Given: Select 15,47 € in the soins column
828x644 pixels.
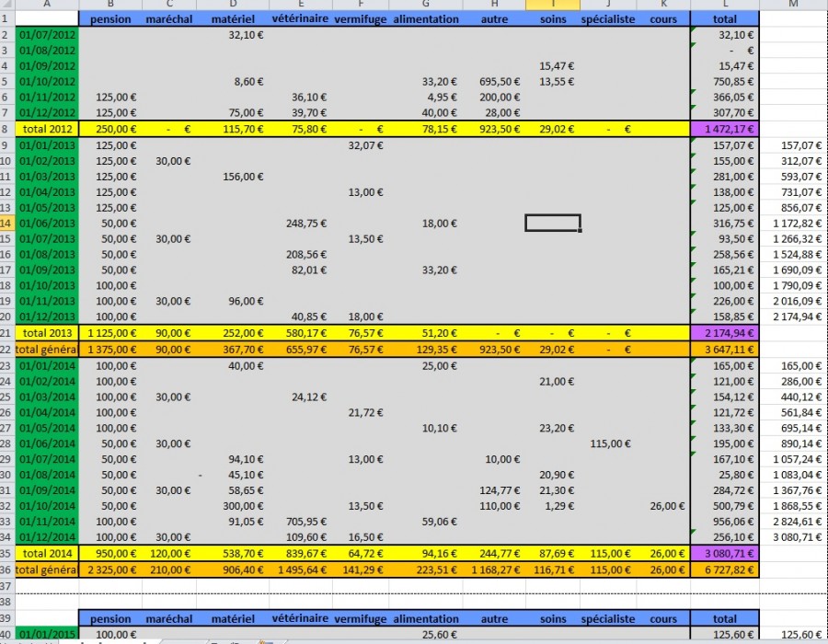Looking at the screenshot, I should click(x=553, y=66).
